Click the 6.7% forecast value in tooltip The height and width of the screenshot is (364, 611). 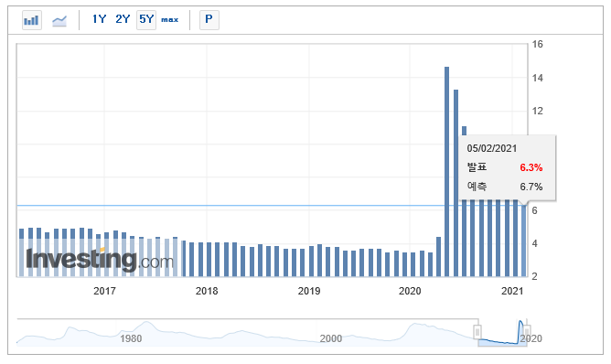(x=531, y=187)
